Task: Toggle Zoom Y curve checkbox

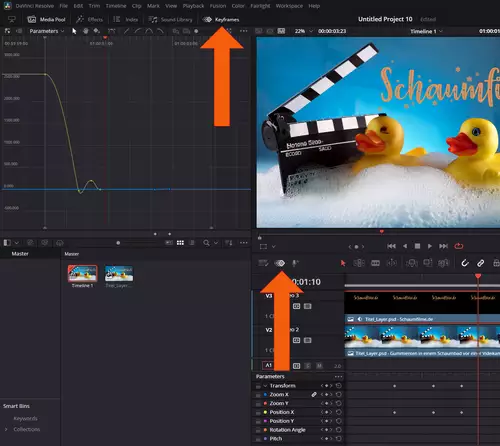Action: [258, 404]
